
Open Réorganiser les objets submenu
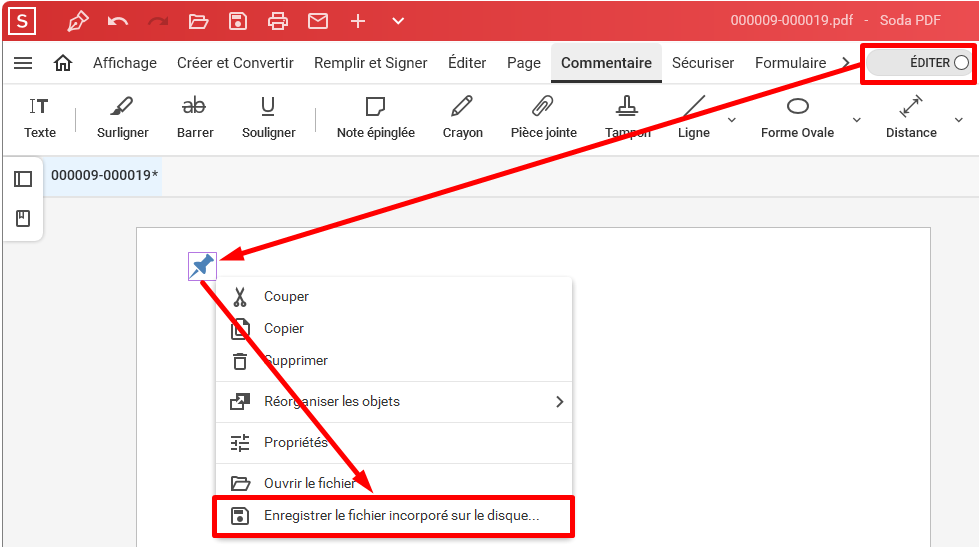point(394,402)
